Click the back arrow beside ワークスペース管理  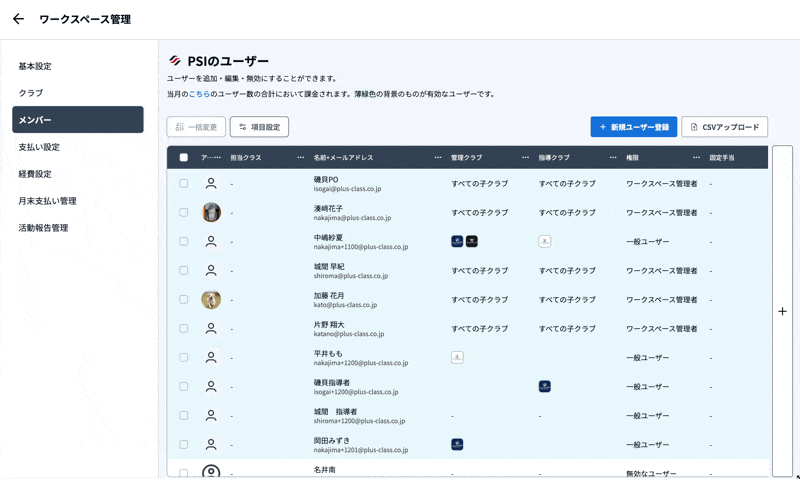coord(18,19)
